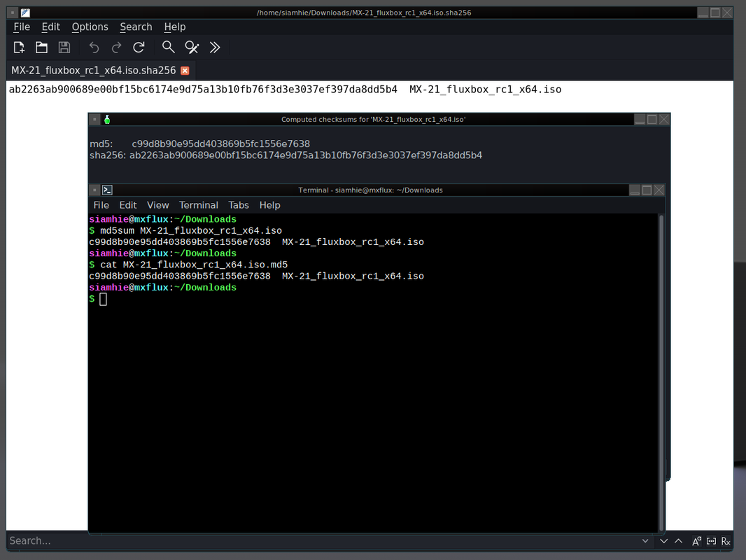Image resolution: width=746 pixels, height=560 pixels.
Task: Open the editor Edit menu
Action: pyautogui.click(x=50, y=27)
